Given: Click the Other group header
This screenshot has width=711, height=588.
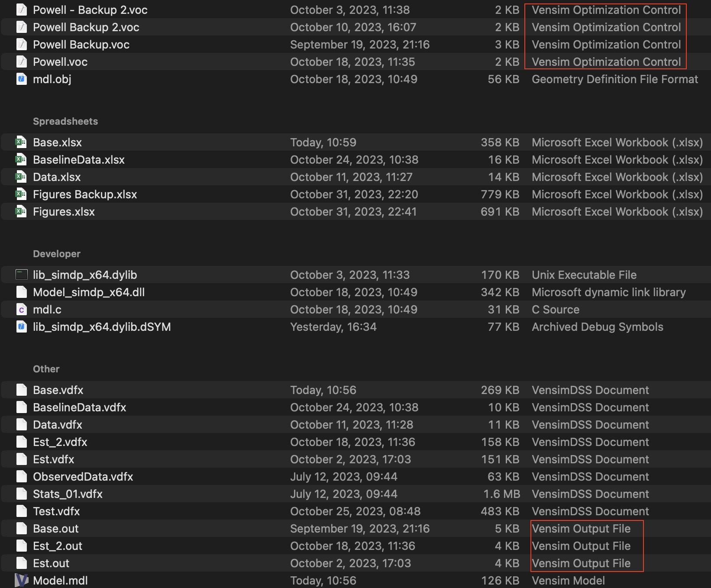Looking at the screenshot, I should tap(46, 369).
